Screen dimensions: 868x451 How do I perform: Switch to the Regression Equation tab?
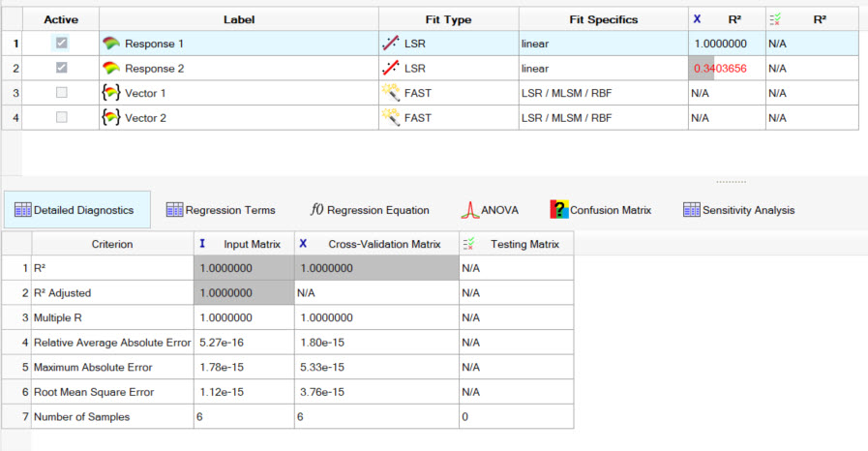[370, 210]
